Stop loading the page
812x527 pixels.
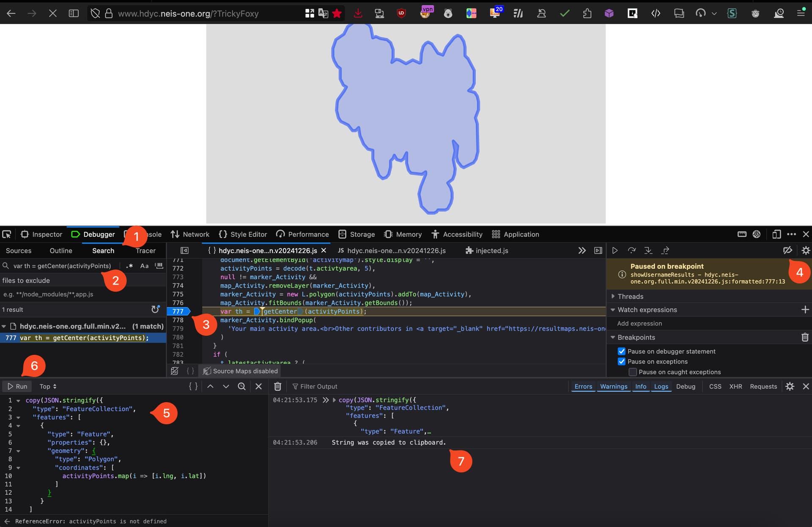(x=52, y=14)
